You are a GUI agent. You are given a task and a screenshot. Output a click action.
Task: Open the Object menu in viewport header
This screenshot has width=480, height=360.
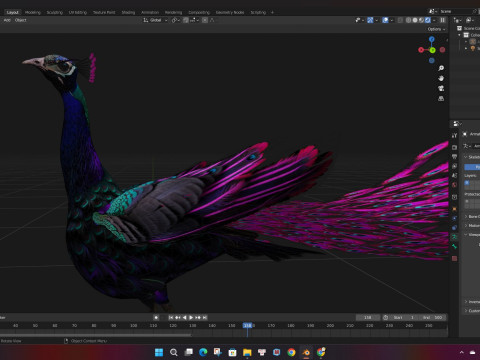(x=21, y=20)
